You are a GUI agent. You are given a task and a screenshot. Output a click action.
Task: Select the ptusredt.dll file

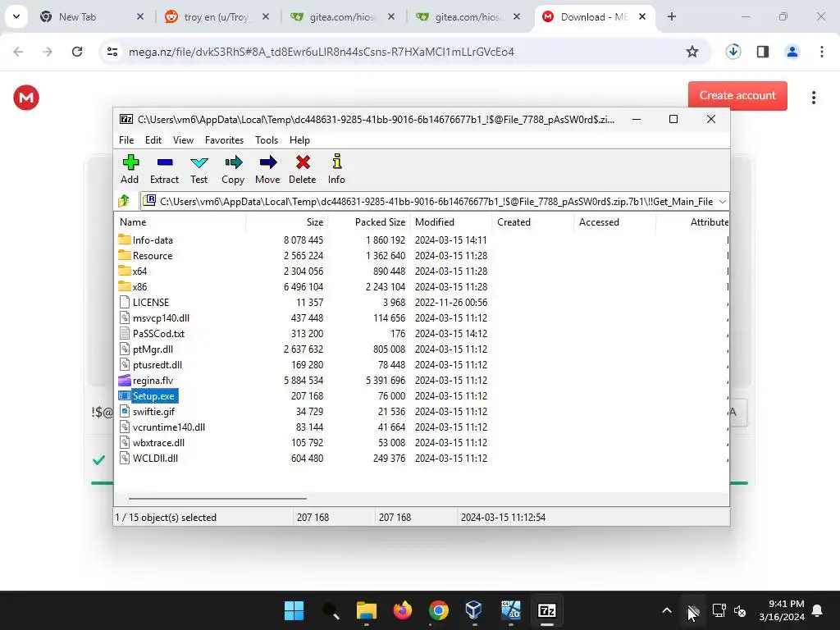(x=157, y=364)
